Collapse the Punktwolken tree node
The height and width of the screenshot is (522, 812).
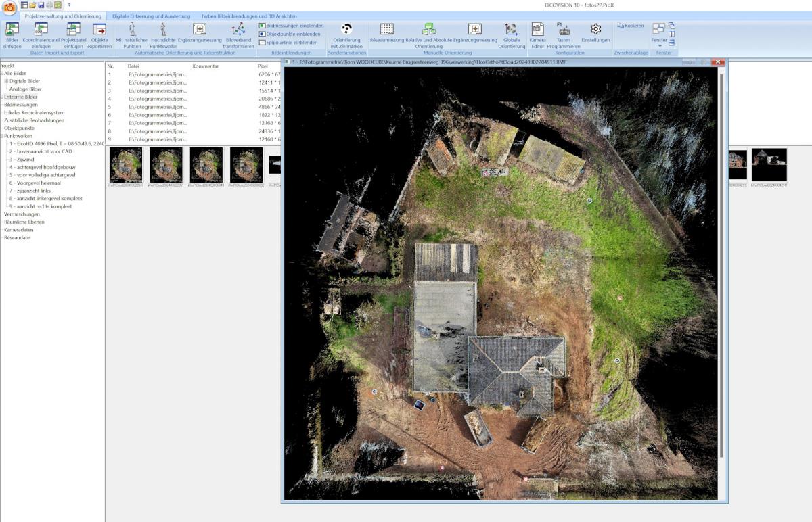coord(2,136)
